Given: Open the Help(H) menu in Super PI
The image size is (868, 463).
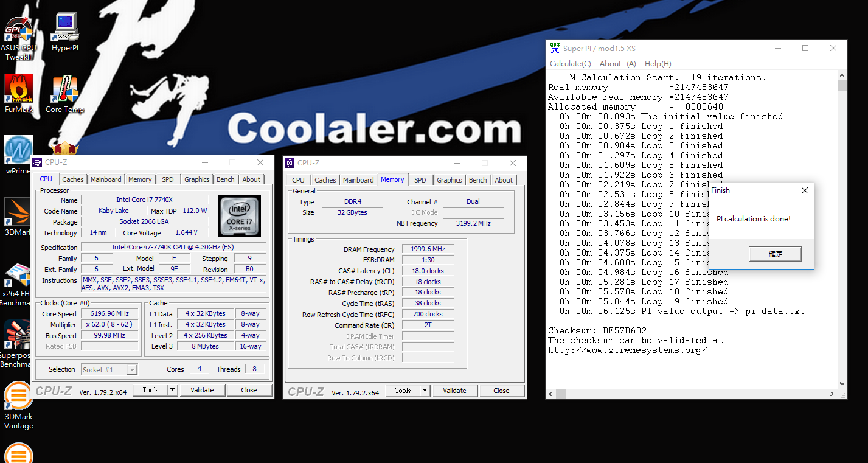Looking at the screenshot, I should pos(658,64).
